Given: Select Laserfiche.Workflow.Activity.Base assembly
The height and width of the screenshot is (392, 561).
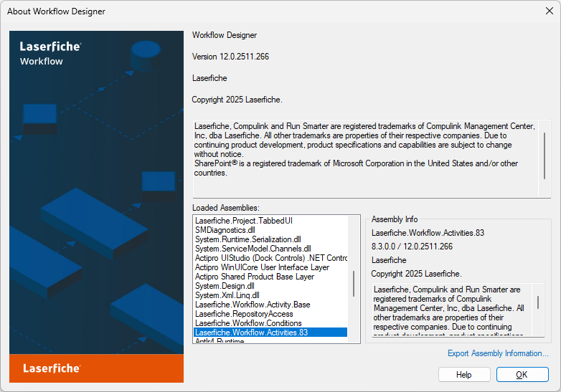Looking at the screenshot, I should point(270,305).
